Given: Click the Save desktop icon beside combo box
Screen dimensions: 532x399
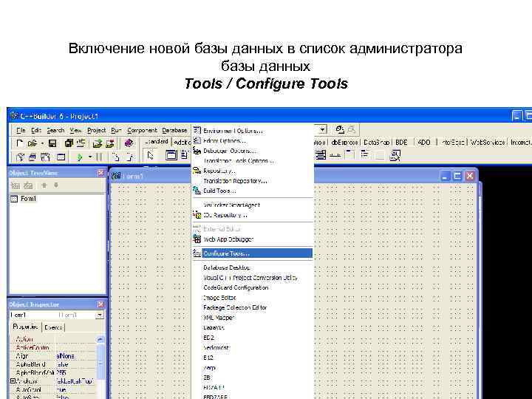Looking at the screenshot, I should tap(340, 129).
